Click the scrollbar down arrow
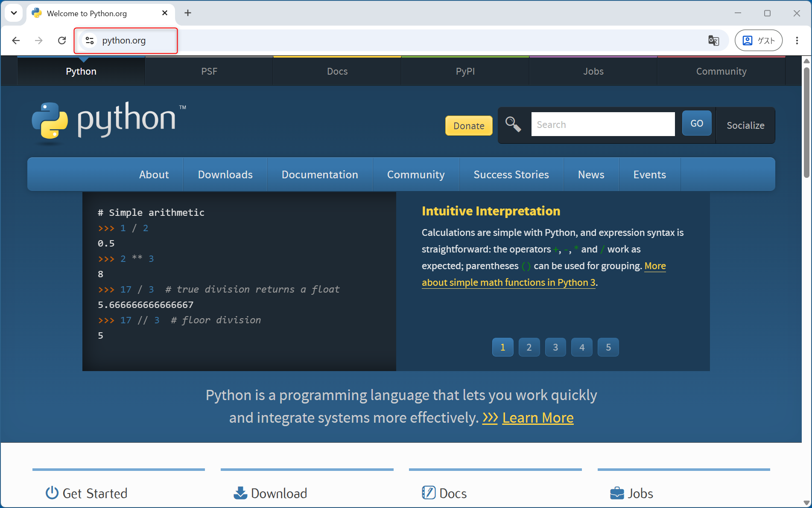The height and width of the screenshot is (508, 812). pyautogui.click(x=806, y=503)
